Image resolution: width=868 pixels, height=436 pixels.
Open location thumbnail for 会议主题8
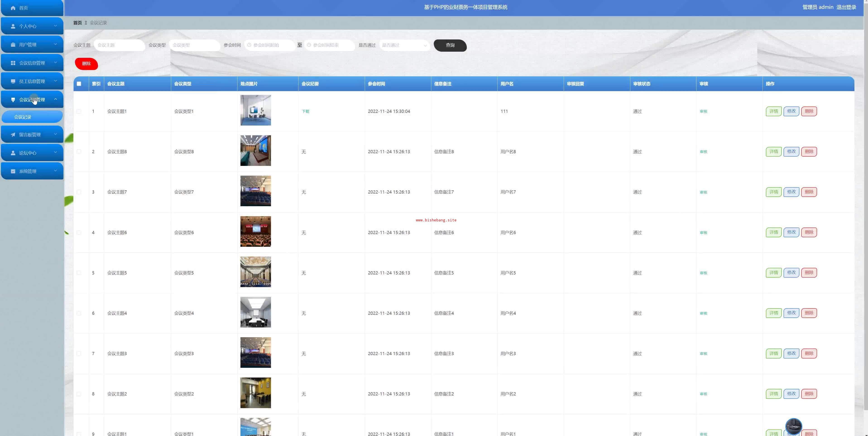tap(255, 151)
